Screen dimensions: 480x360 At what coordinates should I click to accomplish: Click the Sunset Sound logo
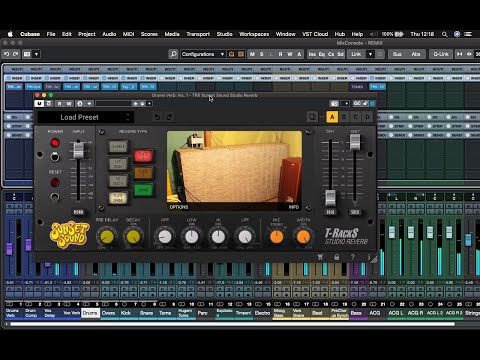click(x=69, y=235)
